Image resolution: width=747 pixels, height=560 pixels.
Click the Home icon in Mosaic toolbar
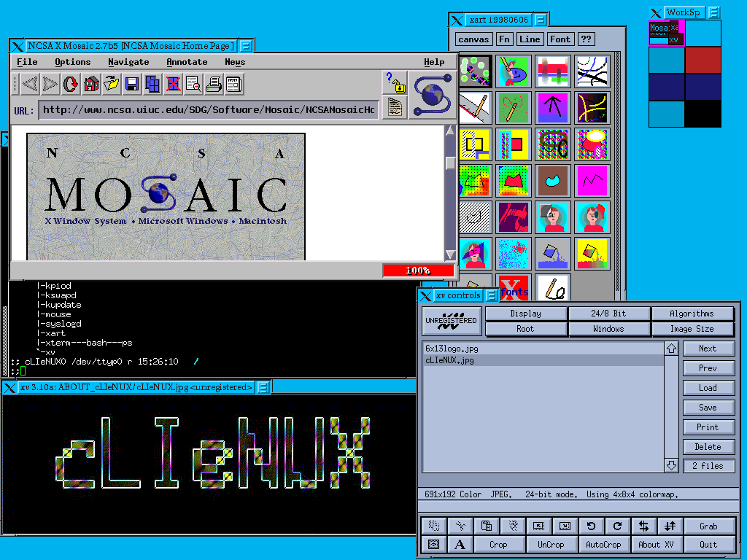91,85
